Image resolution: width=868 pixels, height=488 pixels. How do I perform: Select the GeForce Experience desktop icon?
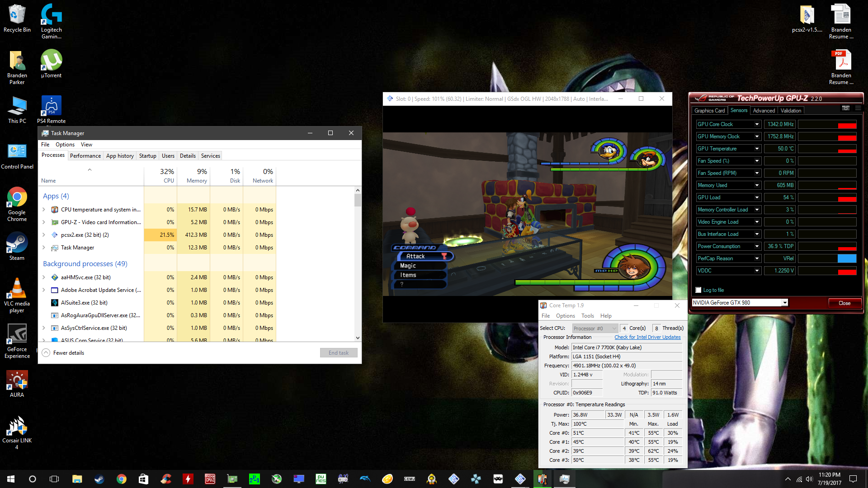tap(17, 341)
